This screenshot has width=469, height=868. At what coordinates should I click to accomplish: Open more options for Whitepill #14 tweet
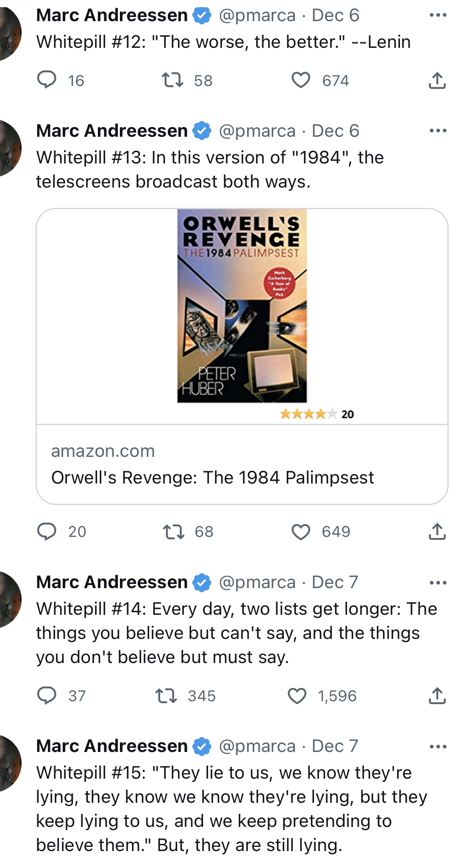click(438, 583)
